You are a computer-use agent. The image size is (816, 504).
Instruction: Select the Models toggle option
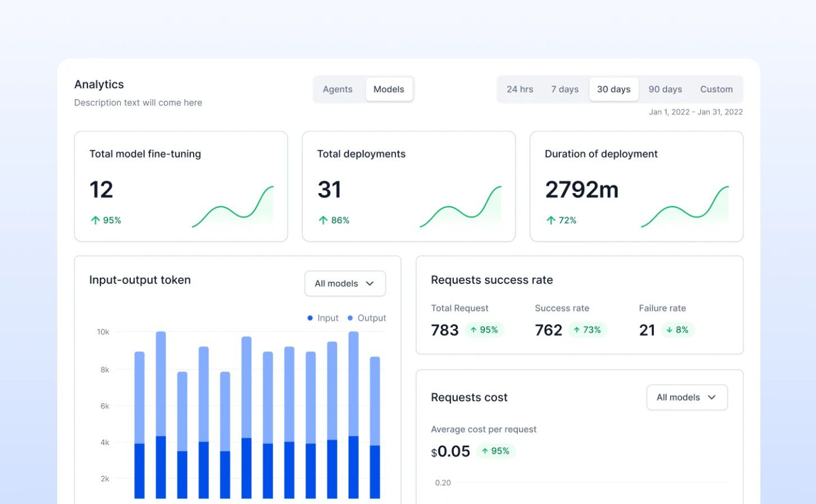(x=389, y=89)
